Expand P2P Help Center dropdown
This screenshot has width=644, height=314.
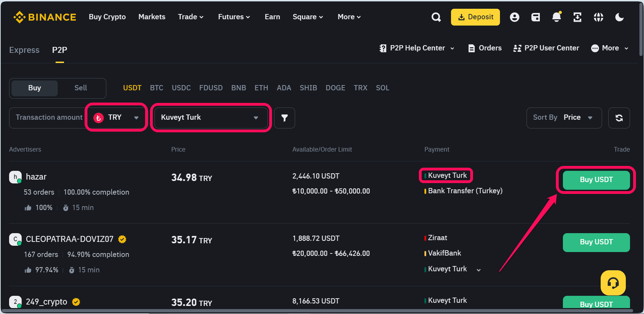417,48
